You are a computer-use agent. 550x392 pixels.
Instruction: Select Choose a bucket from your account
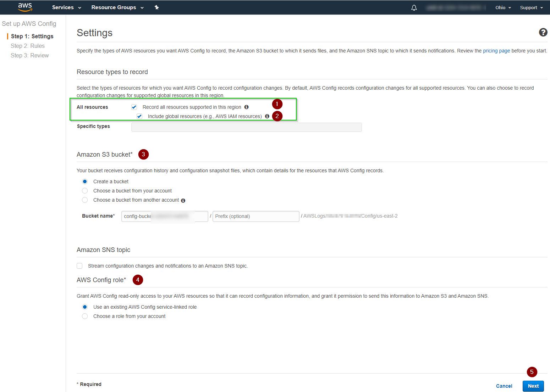(x=85, y=191)
